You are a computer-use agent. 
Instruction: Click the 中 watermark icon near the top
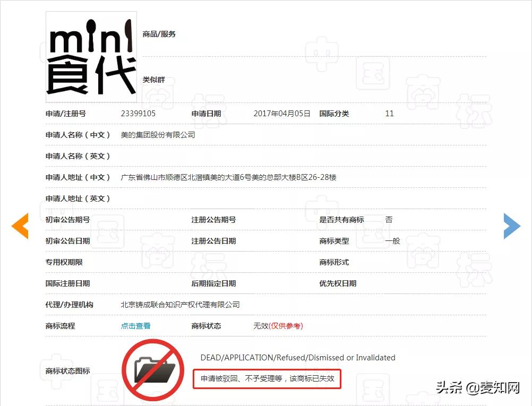point(321,53)
